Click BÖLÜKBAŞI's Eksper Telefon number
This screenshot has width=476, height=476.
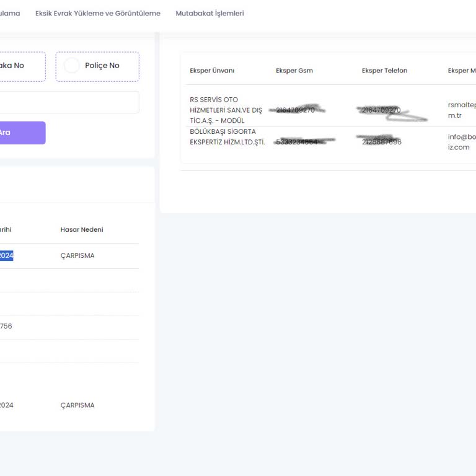381,142
